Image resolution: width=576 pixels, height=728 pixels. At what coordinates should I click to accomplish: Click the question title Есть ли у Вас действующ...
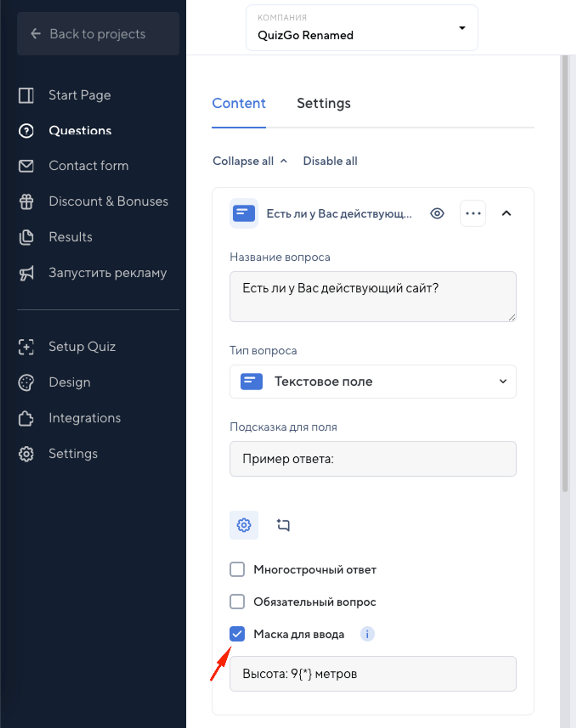[339, 214]
